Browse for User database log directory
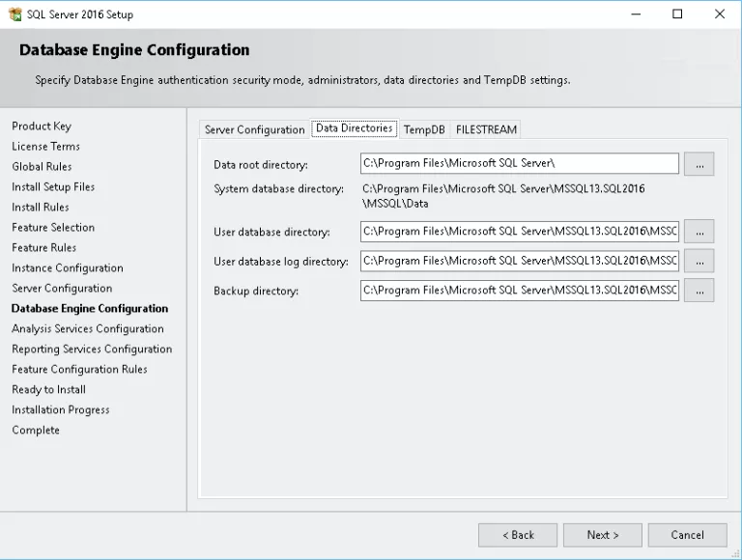The height and width of the screenshot is (560, 742). pos(699,261)
